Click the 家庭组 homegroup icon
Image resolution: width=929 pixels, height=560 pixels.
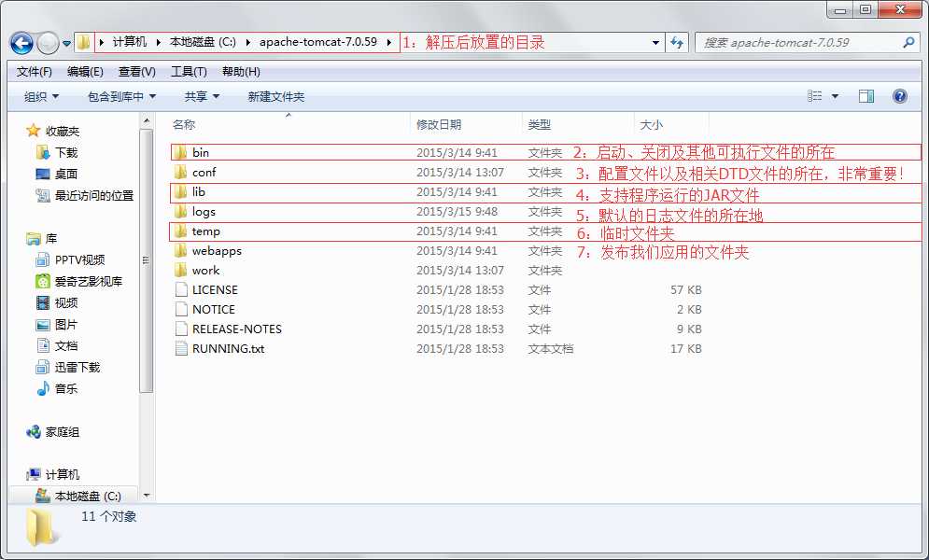[x=34, y=431]
